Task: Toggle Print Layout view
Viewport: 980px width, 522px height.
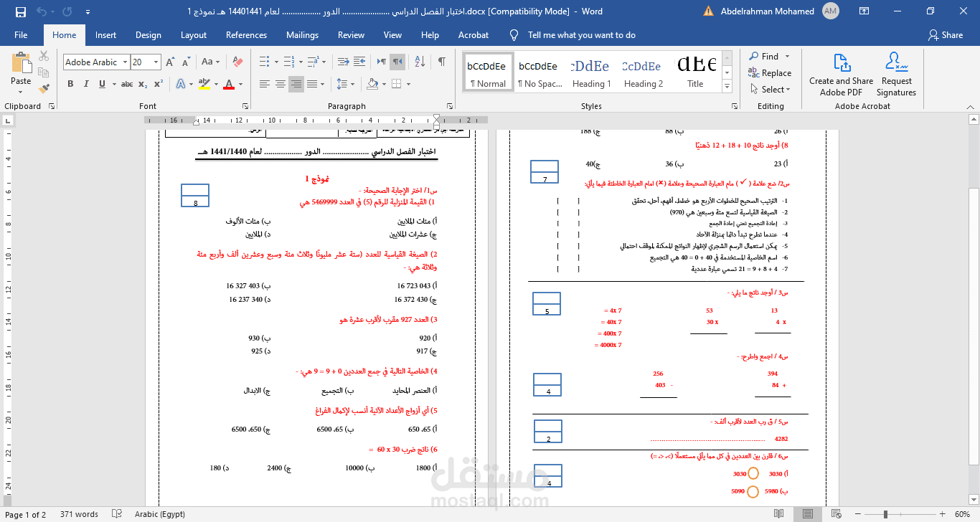Action: point(808,514)
